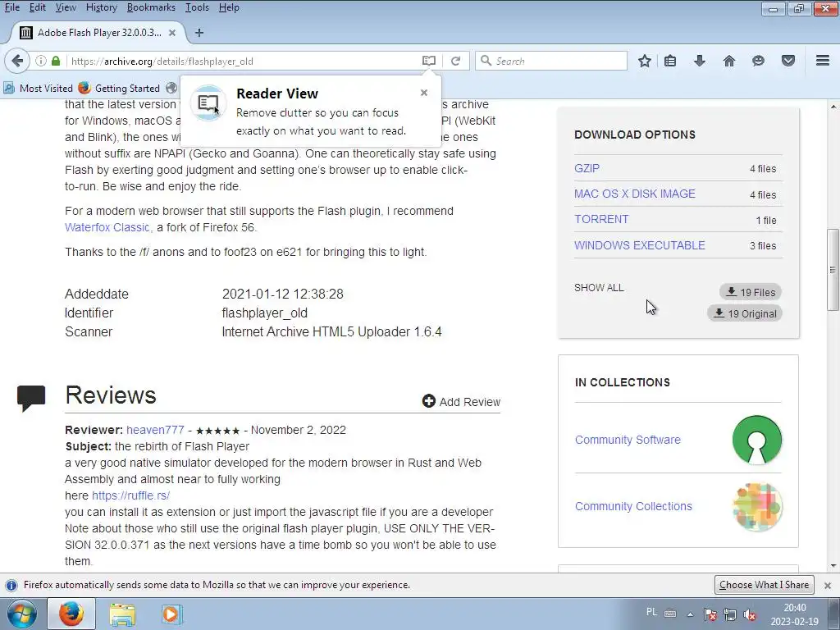840x630 pixels.
Task: Click the muted volume tray icon
Action: pyautogui.click(x=750, y=614)
